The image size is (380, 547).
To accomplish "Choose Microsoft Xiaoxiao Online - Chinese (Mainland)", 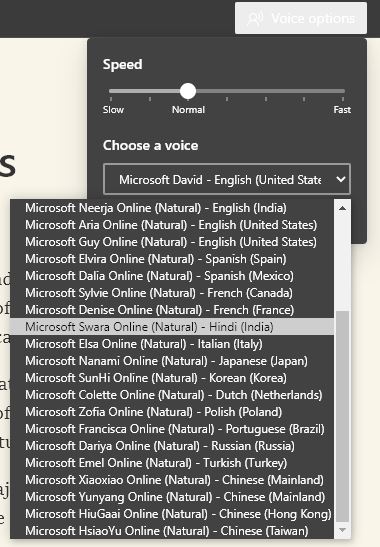I will (x=172, y=480).
